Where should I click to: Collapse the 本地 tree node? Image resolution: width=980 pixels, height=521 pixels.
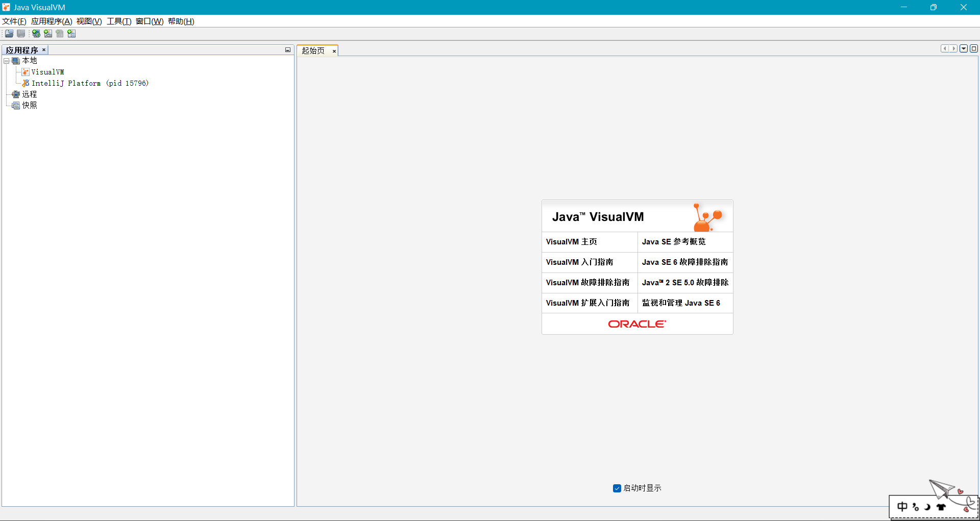pyautogui.click(x=7, y=61)
